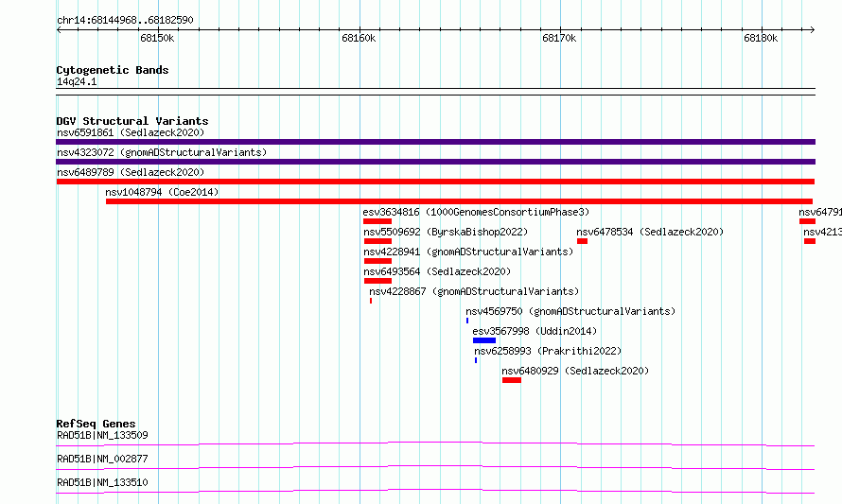Click the right arrowhead of the ruler
This screenshot has height=504, width=842.
pos(813,29)
